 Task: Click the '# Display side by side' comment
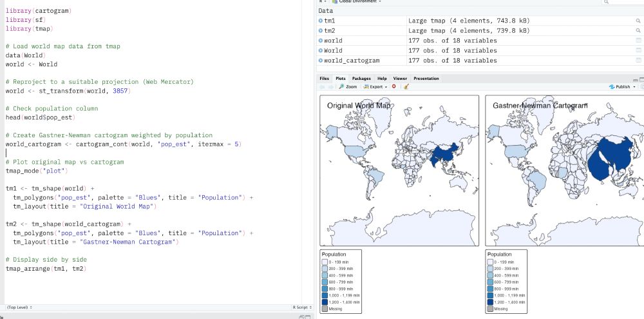click(46, 260)
